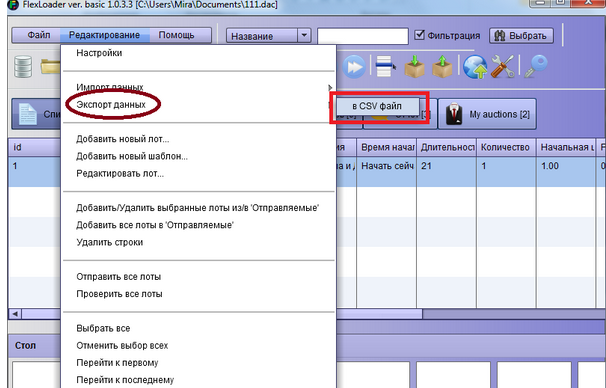Screen dimensions: 606x388
Task: Open the Файл menu
Action: (39, 35)
